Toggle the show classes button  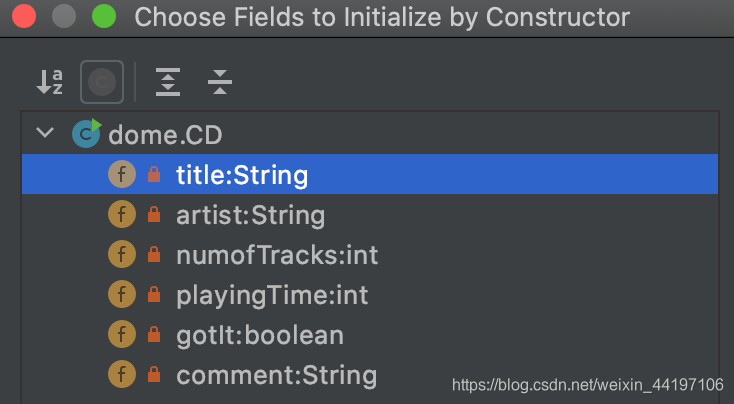[x=102, y=82]
